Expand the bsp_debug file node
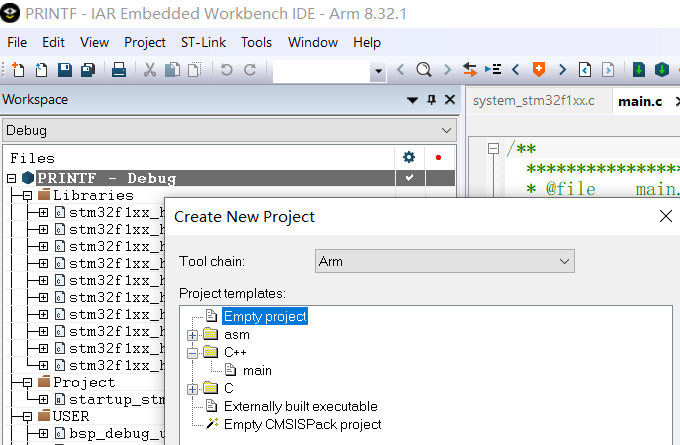 click(43, 433)
